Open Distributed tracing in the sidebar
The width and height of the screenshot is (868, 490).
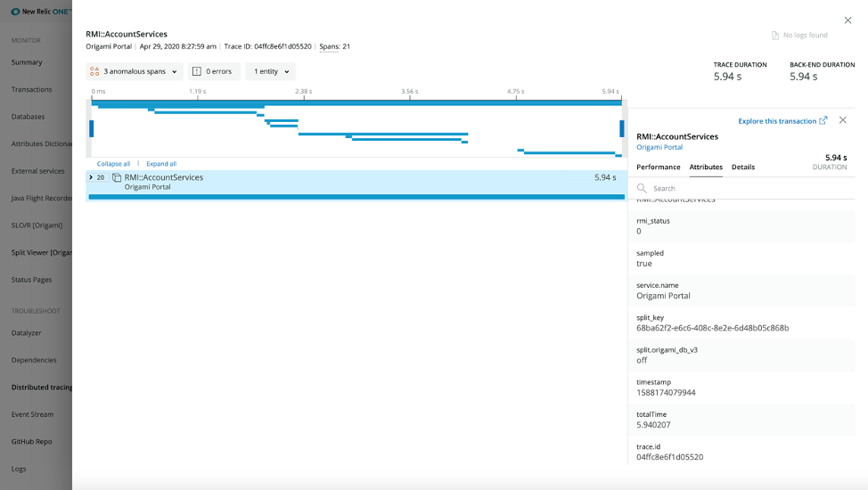[x=42, y=387]
